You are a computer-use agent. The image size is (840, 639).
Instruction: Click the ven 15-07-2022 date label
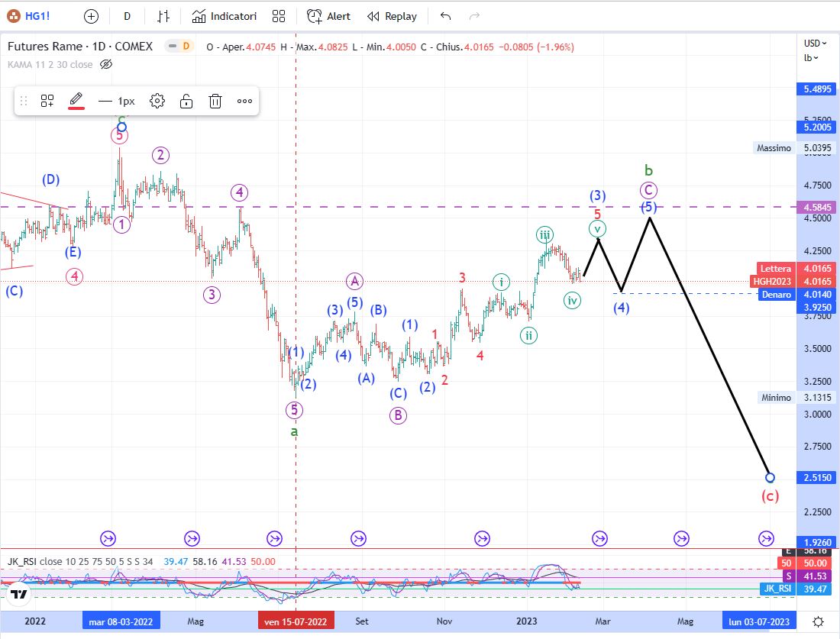coord(296,621)
